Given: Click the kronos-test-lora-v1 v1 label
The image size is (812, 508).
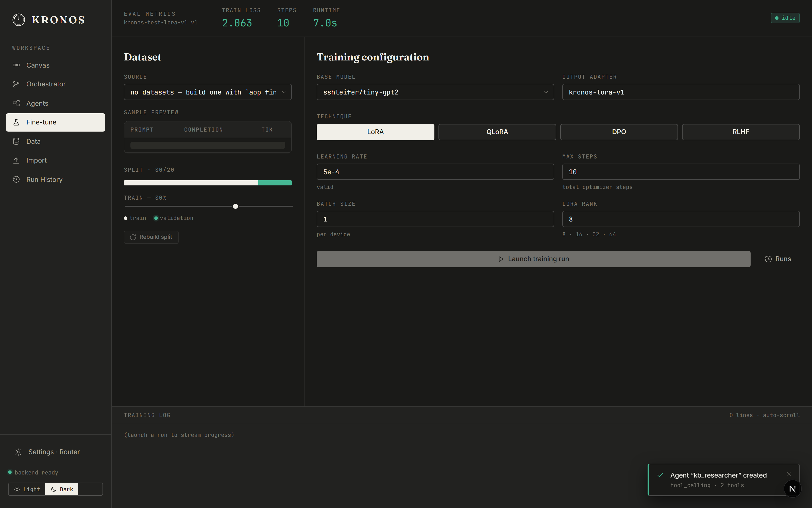Looking at the screenshot, I should point(161,23).
